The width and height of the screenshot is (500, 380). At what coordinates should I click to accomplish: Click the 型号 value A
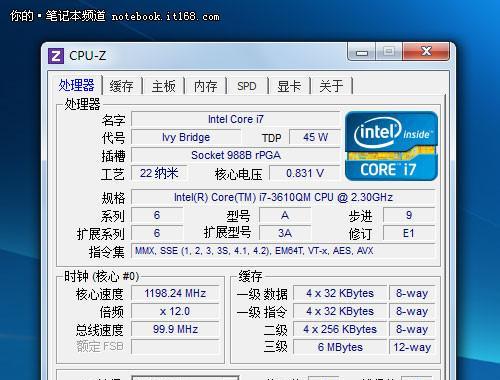coord(285,215)
